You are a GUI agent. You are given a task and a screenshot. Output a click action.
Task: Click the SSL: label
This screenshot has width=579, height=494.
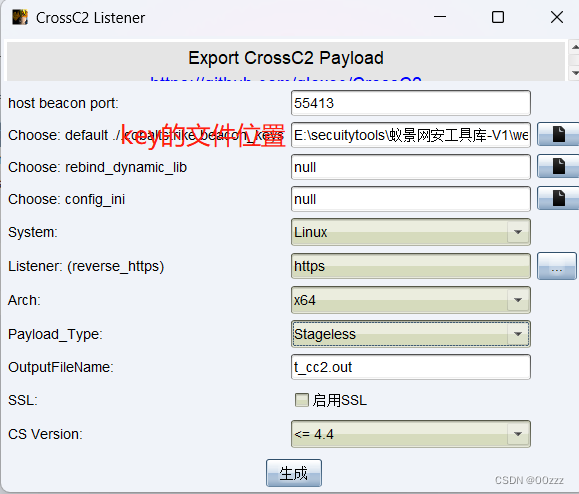pyautogui.click(x=23, y=400)
